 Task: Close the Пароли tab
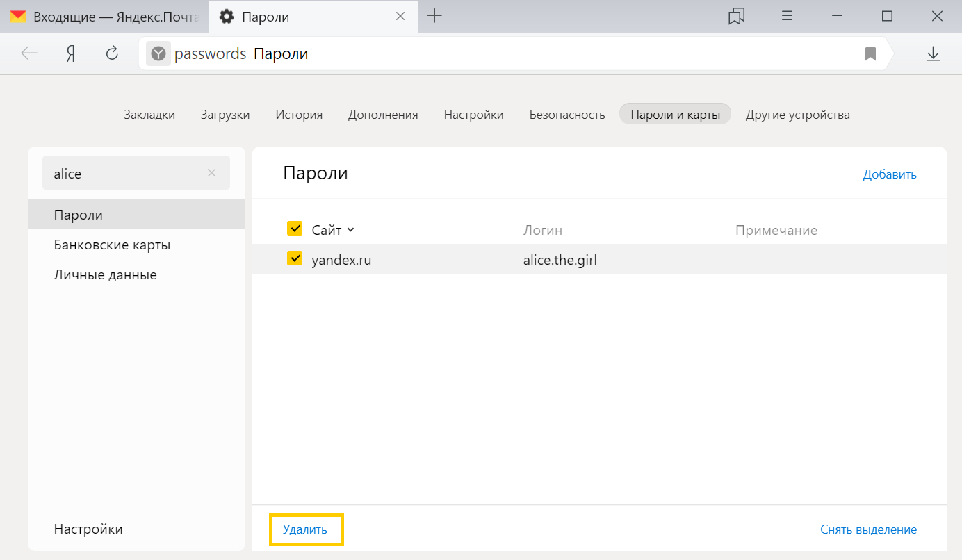click(x=400, y=16)
